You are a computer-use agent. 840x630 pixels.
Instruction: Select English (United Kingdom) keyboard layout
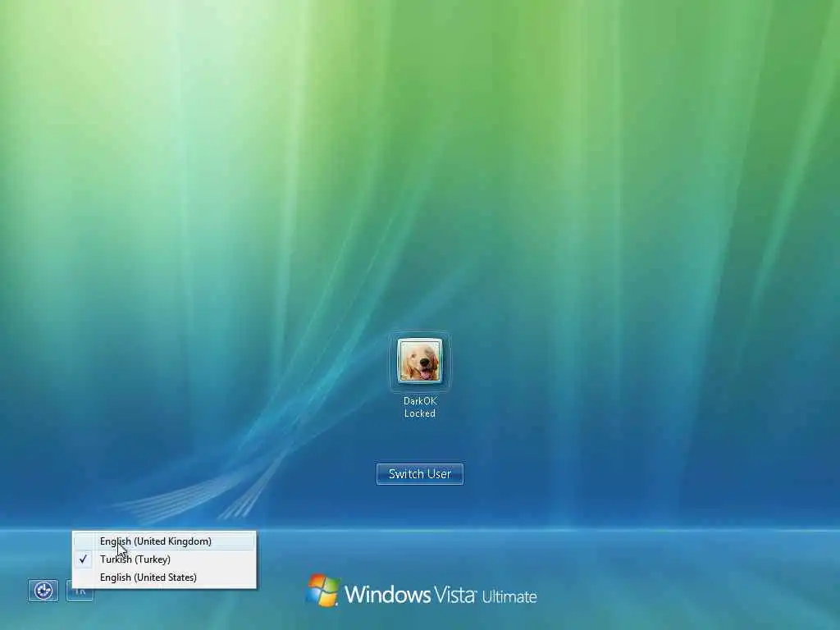(164, 541)
